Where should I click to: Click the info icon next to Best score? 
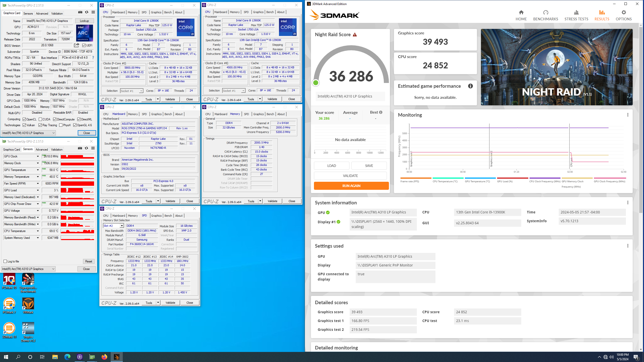381,112
